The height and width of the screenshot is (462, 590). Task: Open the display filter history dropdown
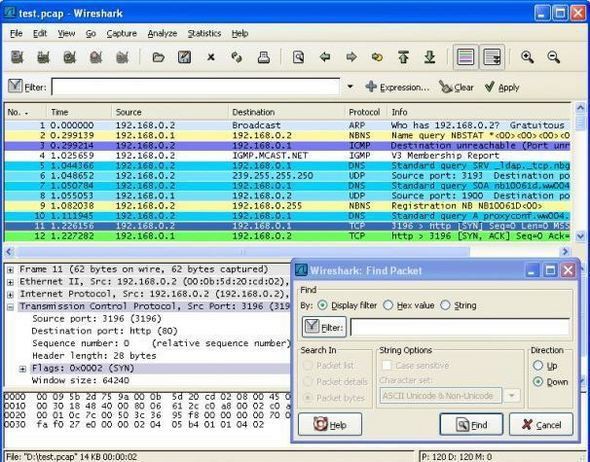[350, 87]
